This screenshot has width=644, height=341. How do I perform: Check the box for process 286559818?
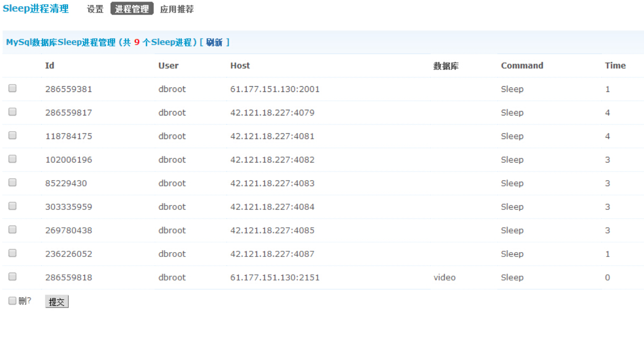point(12,277)
